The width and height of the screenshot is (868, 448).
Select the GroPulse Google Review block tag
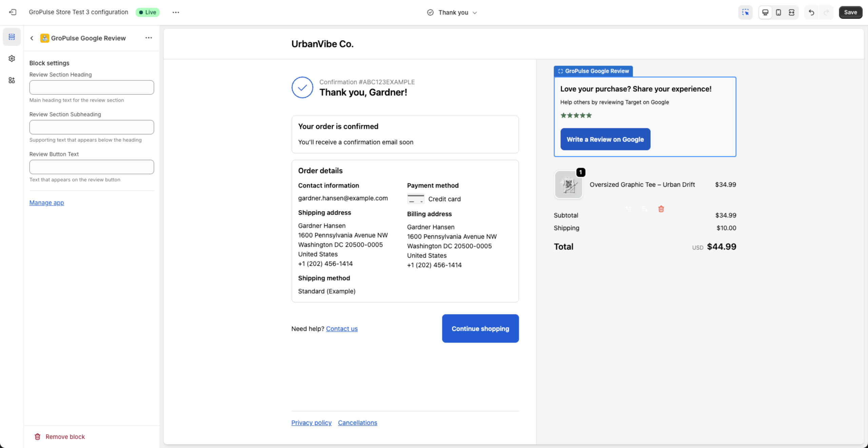click(593, 71)
